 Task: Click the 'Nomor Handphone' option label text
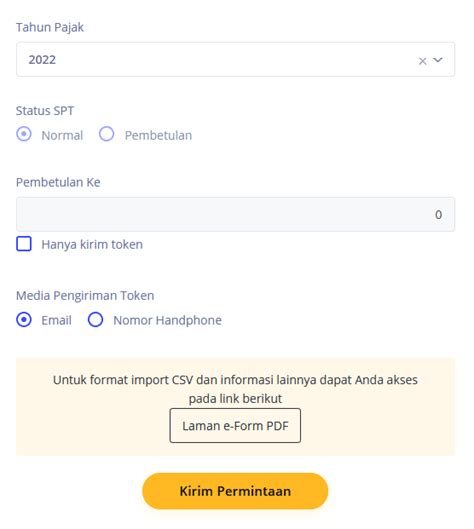click(x=167, y=320)
